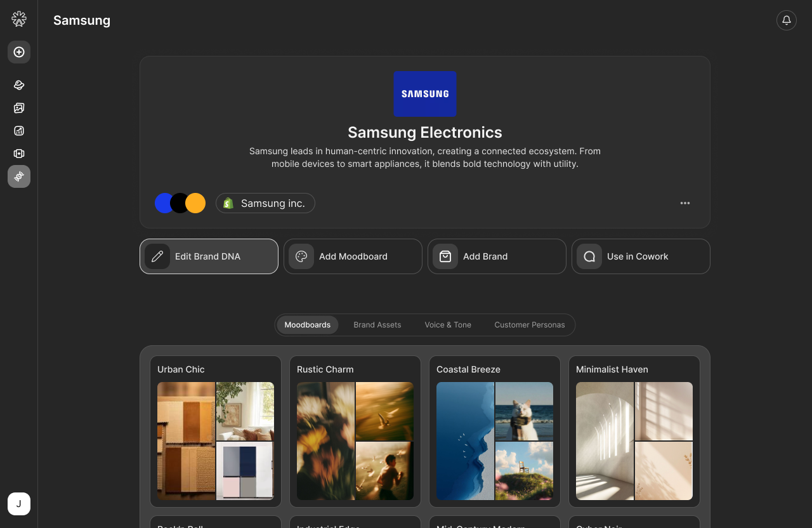This screenshot has height=528, width=812.
Task: Open the analytics chart icon in sidebar
Action: (x=19, y=131)
